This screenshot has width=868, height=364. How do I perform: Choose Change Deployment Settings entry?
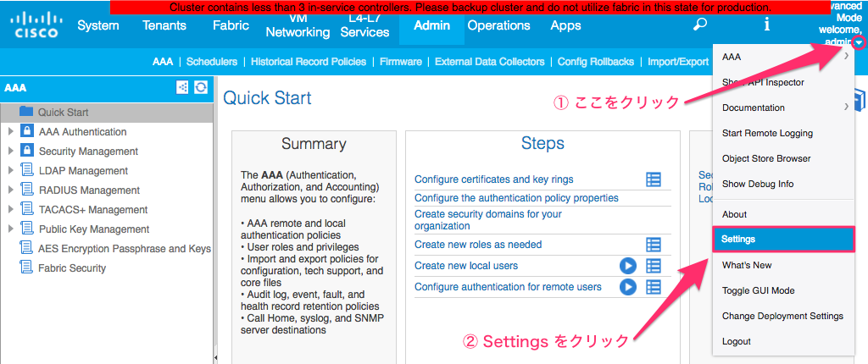pyautogui.click(x=784, y=316)
